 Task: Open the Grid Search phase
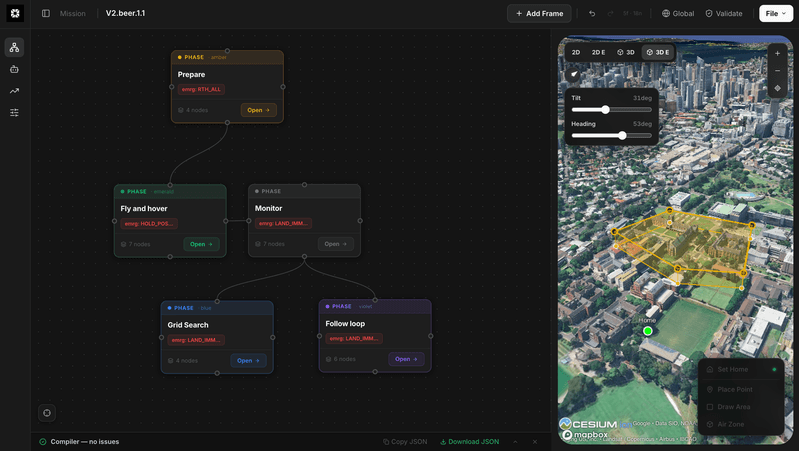pyautogui.click(x=248, y=360)
